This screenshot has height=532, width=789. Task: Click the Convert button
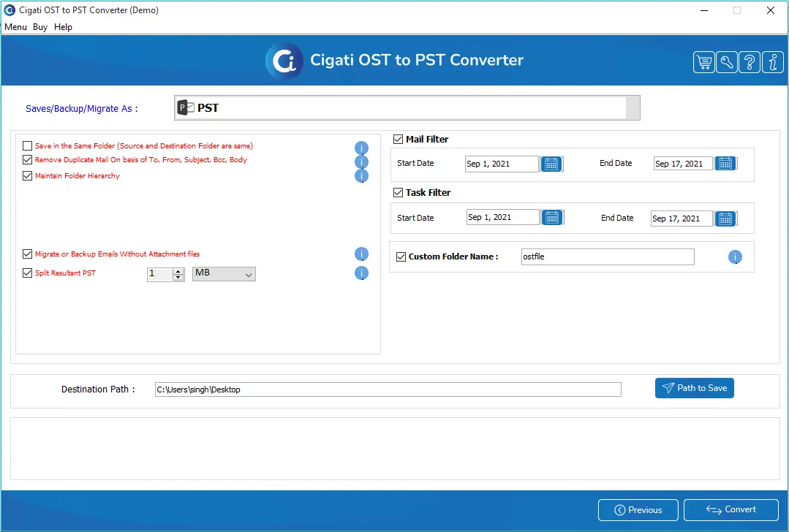click(731, 510)
